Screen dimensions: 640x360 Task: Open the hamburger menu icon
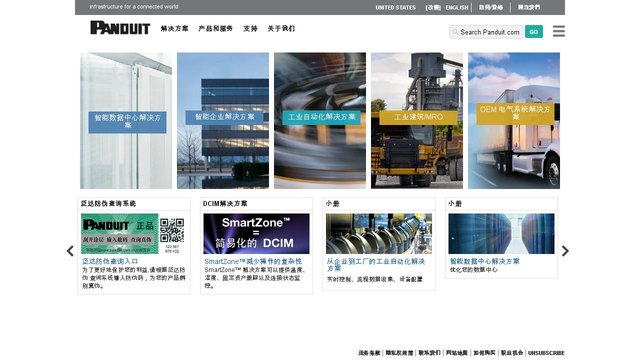[x=558, y=31]
